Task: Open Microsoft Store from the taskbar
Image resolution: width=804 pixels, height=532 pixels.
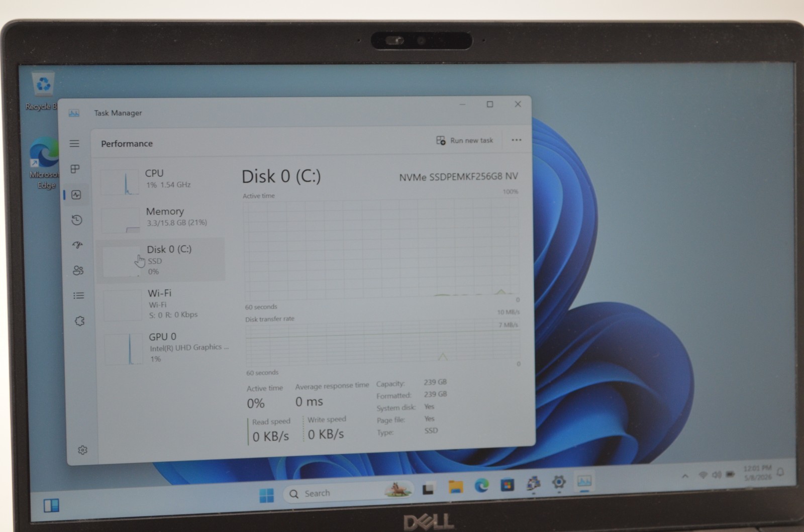Action: point(508,484)
